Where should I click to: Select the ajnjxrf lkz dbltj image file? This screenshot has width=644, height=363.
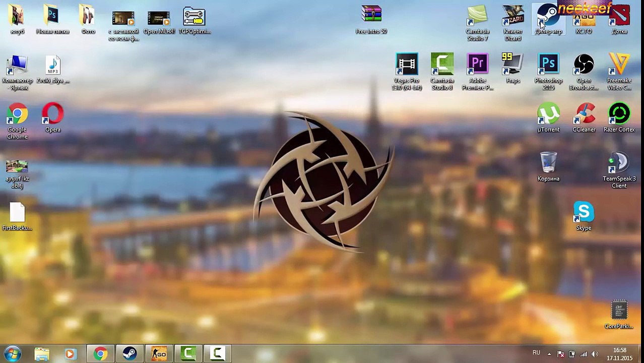point(17,174)
